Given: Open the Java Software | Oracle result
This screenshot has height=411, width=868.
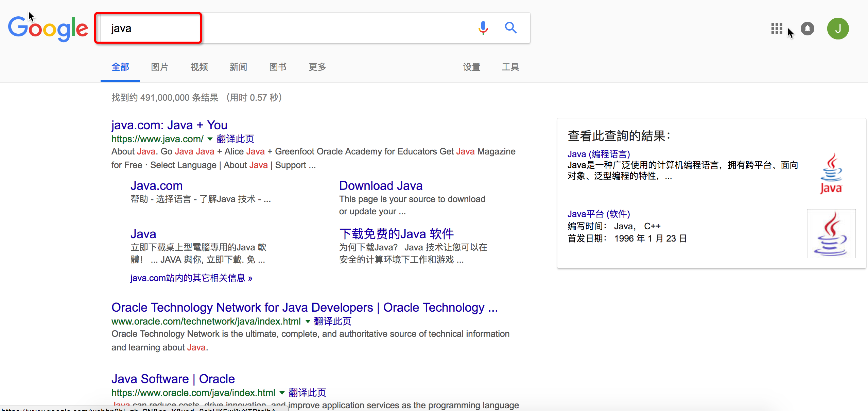Looking at the screenshot, I should tap(173, 379).
